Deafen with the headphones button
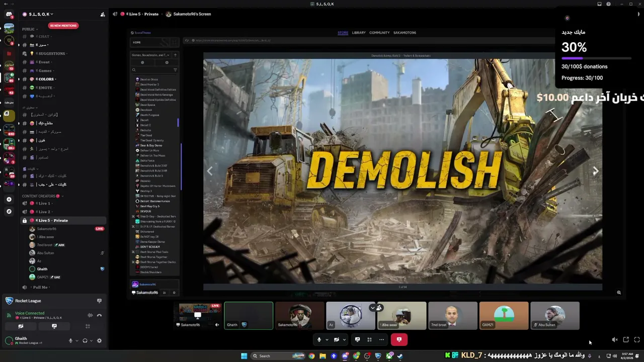The image size is (644, 362). (x=85, y=340)
